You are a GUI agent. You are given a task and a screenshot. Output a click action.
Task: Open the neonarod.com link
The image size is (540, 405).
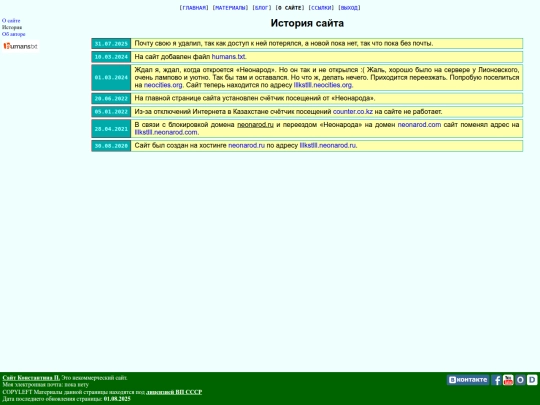[x=419, y=125]
